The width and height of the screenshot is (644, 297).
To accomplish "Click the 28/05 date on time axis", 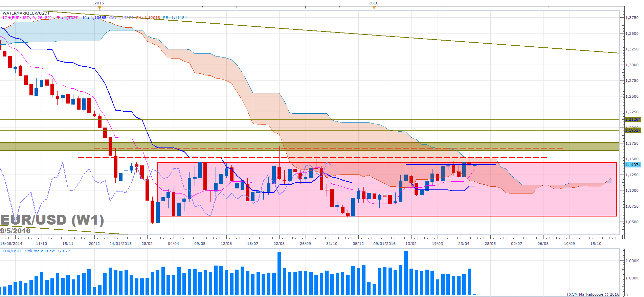I will [x=490, y=244].
